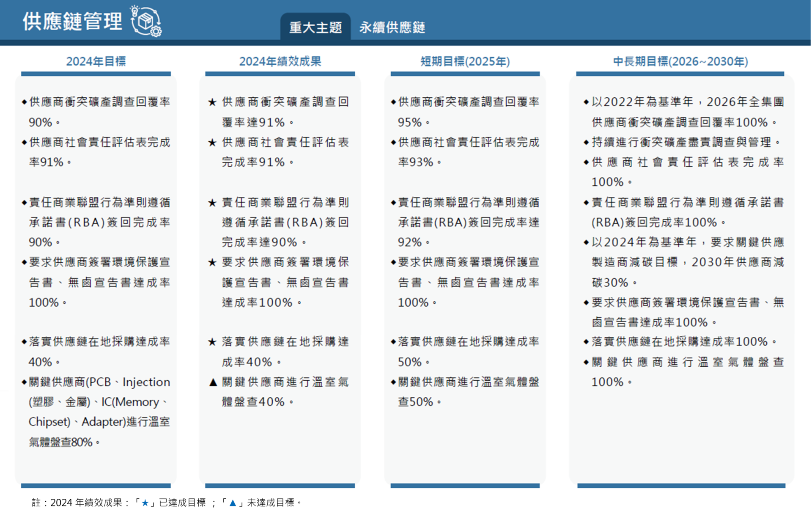
Task: Click the 供應鏈管理 page title
Action: (x=72, y=21)
